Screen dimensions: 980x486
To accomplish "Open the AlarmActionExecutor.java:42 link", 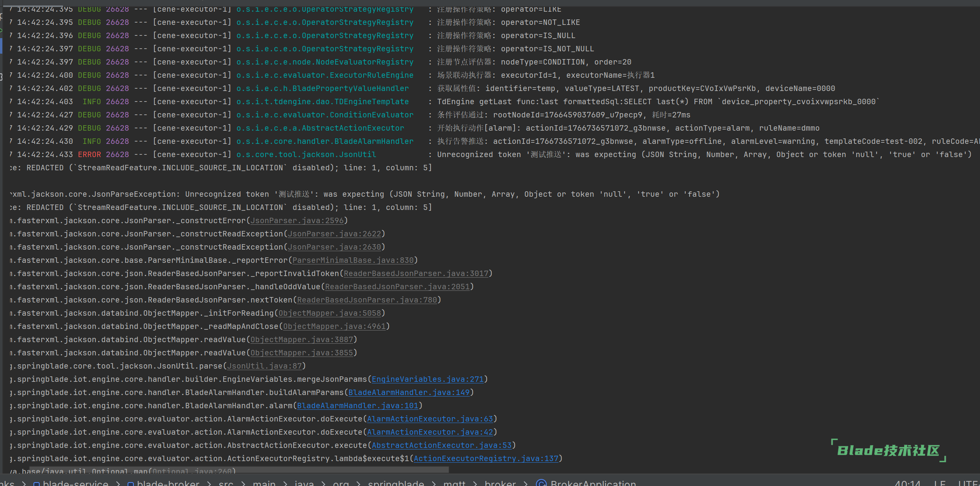I will [x=430, y=432].
